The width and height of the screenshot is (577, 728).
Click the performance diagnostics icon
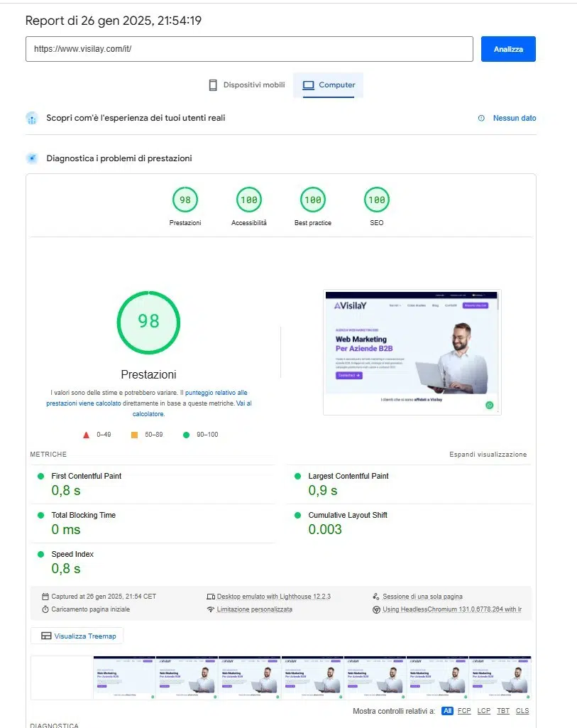pos(31,158)
